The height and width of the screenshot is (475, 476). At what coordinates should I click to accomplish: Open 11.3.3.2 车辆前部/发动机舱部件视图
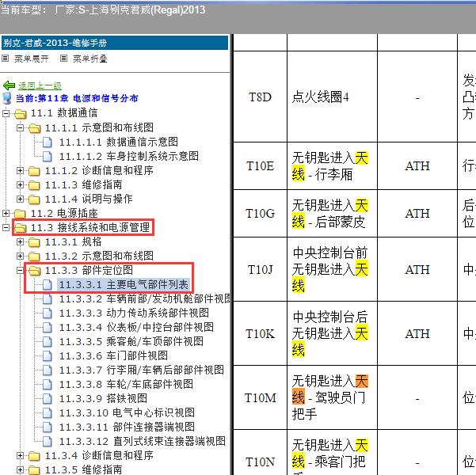tap(144, 299)
